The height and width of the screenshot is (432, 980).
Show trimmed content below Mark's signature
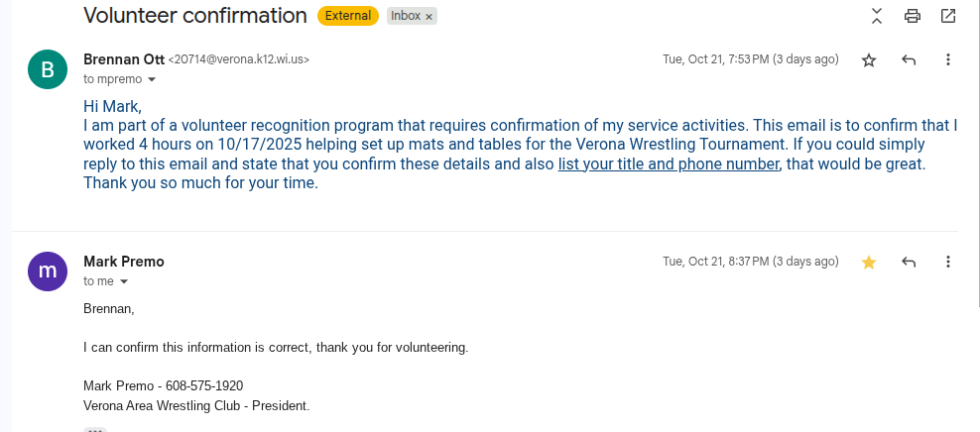point(94,429)
